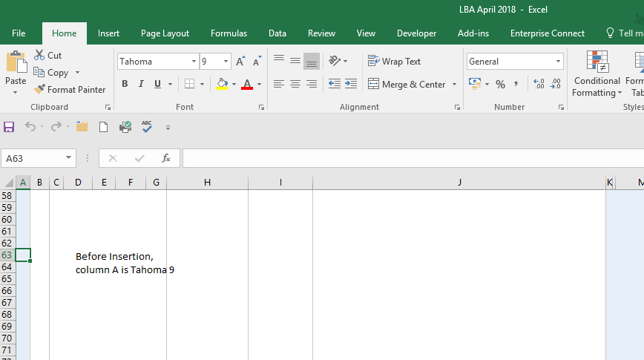
Task: Toggle Italic formatting
Action: tap(141, 84)
